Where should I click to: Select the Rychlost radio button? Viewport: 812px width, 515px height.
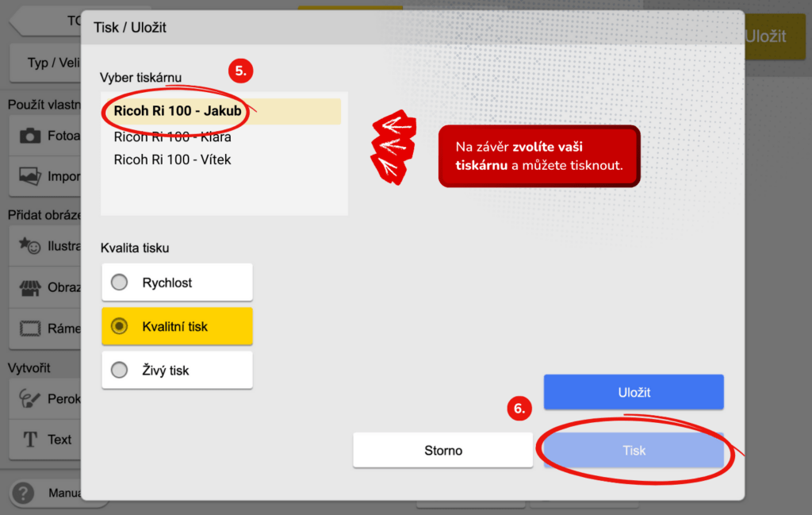tap(120, 282)
